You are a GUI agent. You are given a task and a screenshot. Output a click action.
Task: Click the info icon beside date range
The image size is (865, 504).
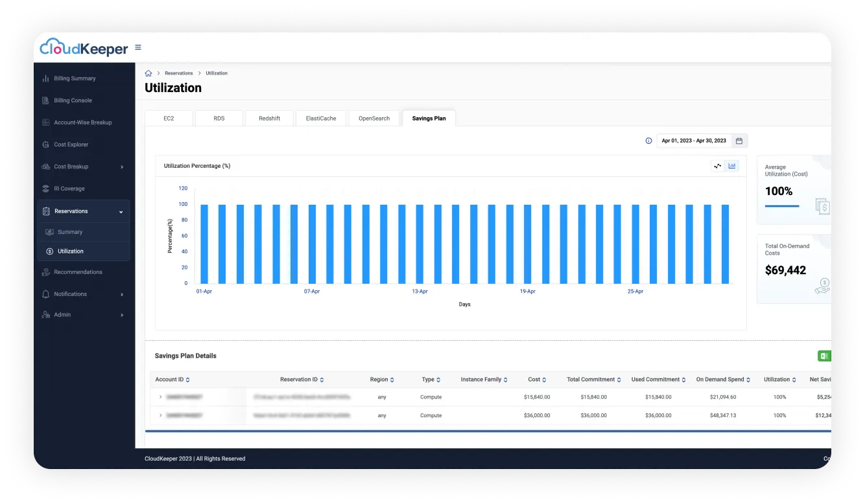click(648, 141)
